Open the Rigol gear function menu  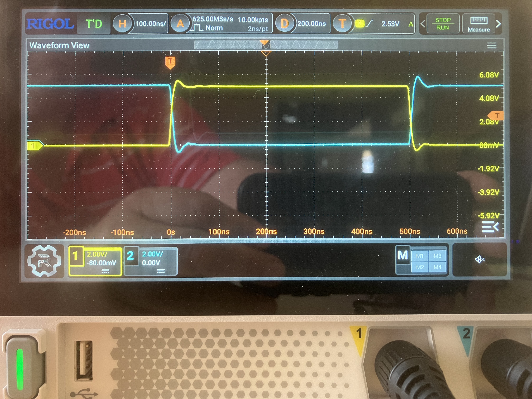click(44, 261)
